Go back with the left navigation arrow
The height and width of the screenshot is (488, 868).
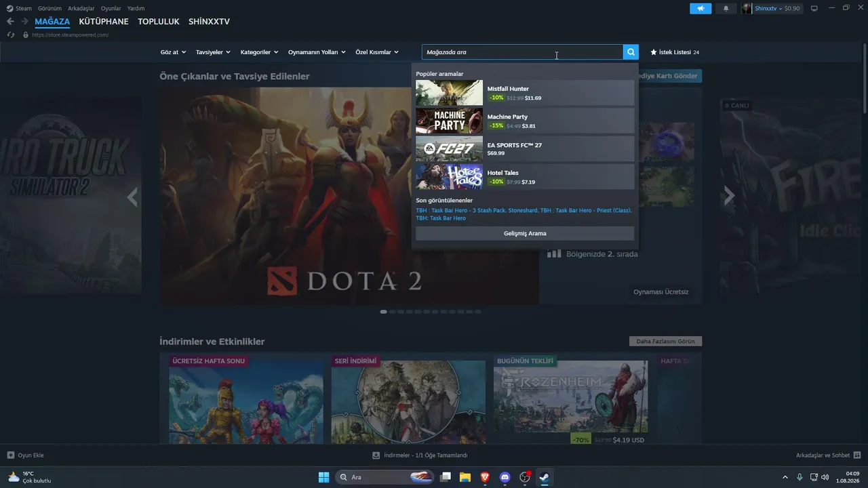(x=10, y=22)
